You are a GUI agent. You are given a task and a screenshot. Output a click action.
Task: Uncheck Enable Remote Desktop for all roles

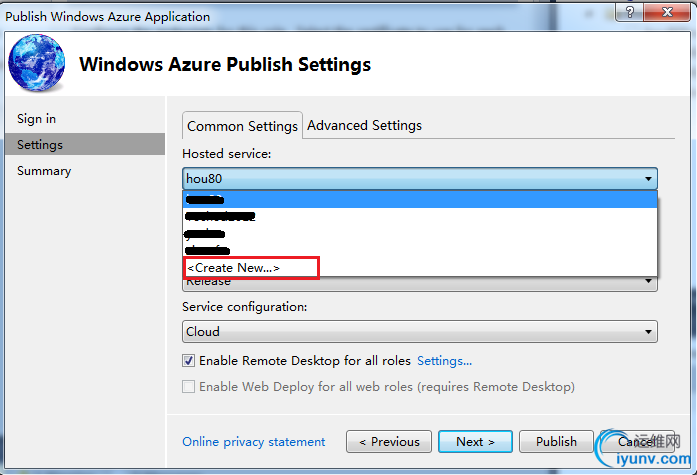pos(188,360)
